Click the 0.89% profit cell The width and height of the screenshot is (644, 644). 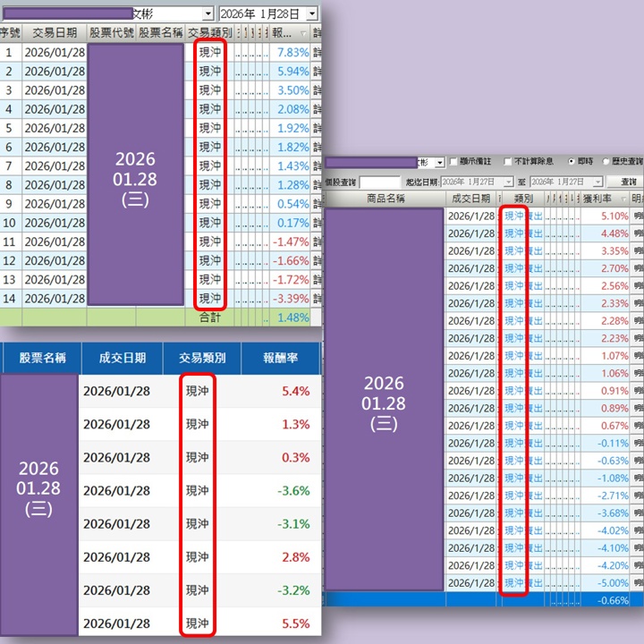click(x=605, y=409)
